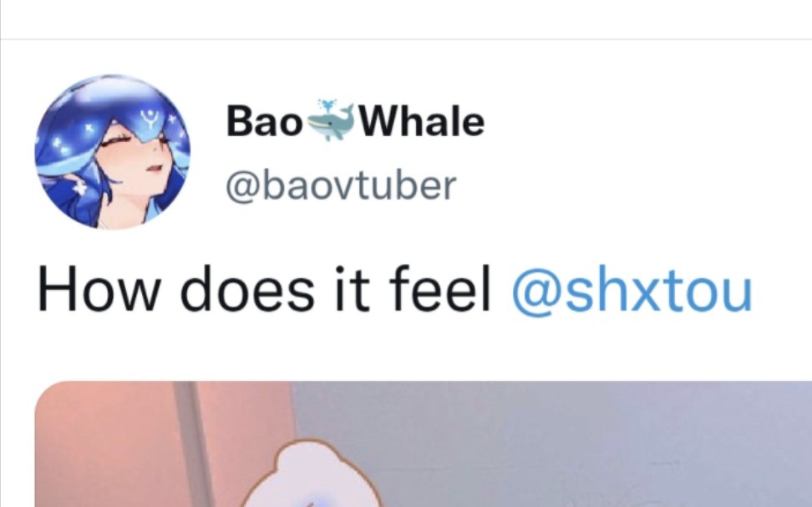The image size is (812, 507).
Task: Click the word "does" in tweet text
Action: [247, 289]
